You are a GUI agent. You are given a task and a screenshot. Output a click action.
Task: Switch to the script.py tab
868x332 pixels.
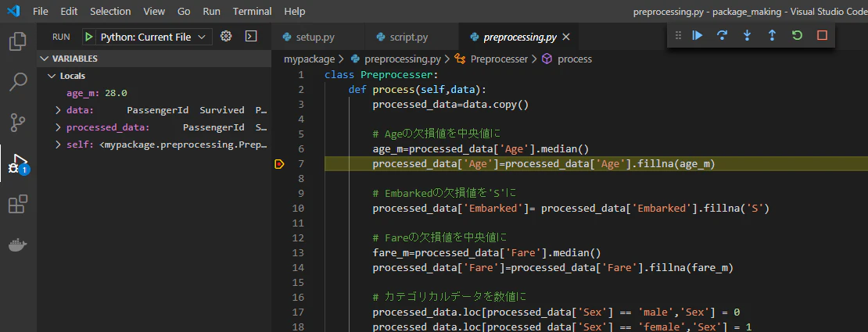pyautogui.click(x=412, y=37)
